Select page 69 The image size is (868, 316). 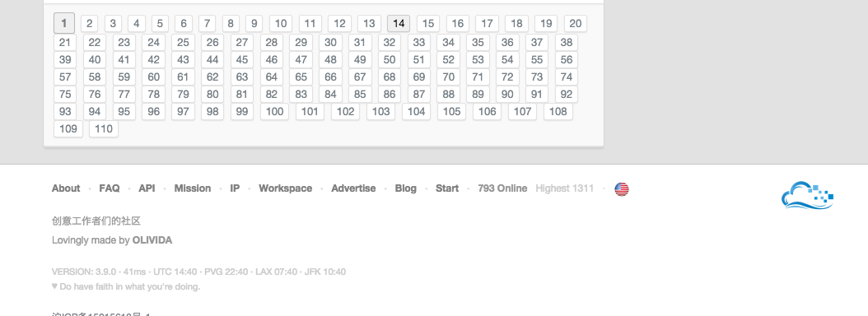tap(419, 77)
